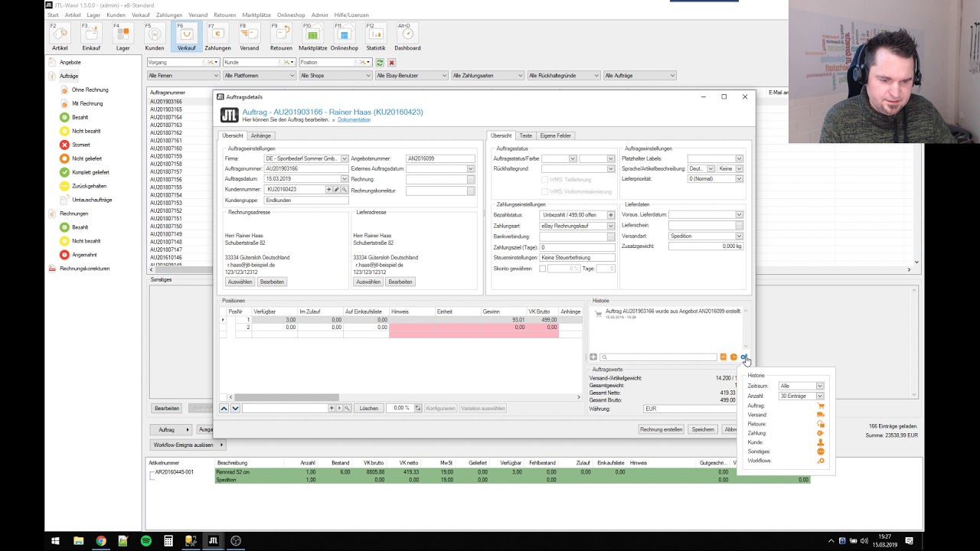Click the Speichern button
Viewport: 980px width, 551px height.
703,429
